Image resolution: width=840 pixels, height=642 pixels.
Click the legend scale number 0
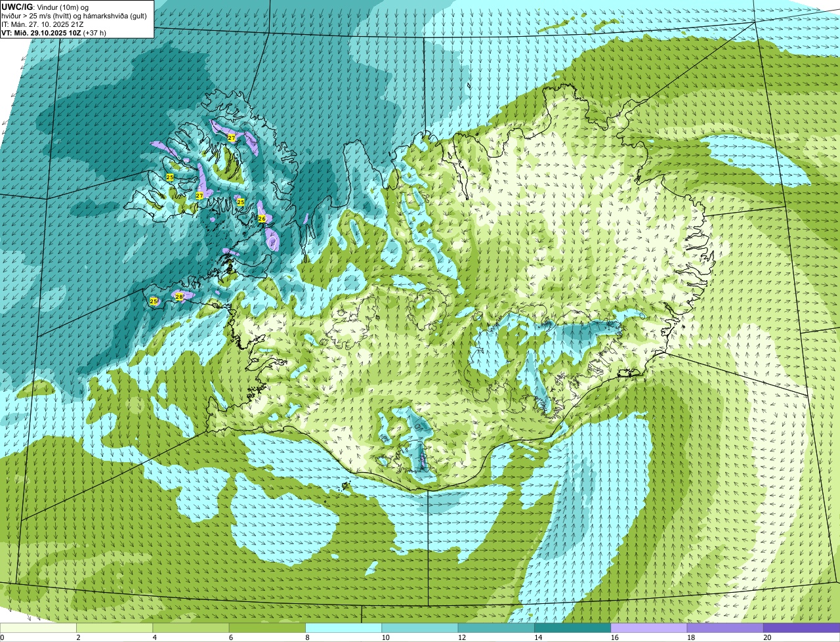tap(2, 637)
